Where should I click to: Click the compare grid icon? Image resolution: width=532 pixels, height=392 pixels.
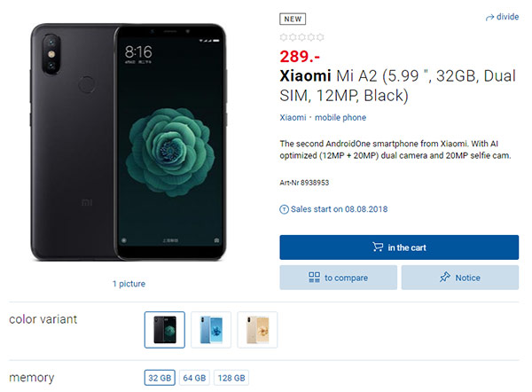pos(314,278)
